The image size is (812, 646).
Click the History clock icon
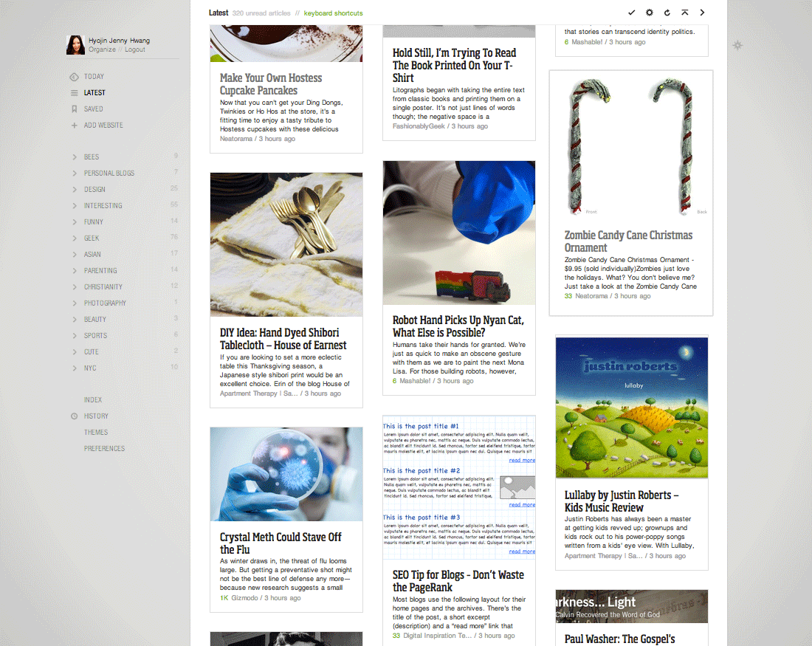pyautogui.click(x=74, y=416)
